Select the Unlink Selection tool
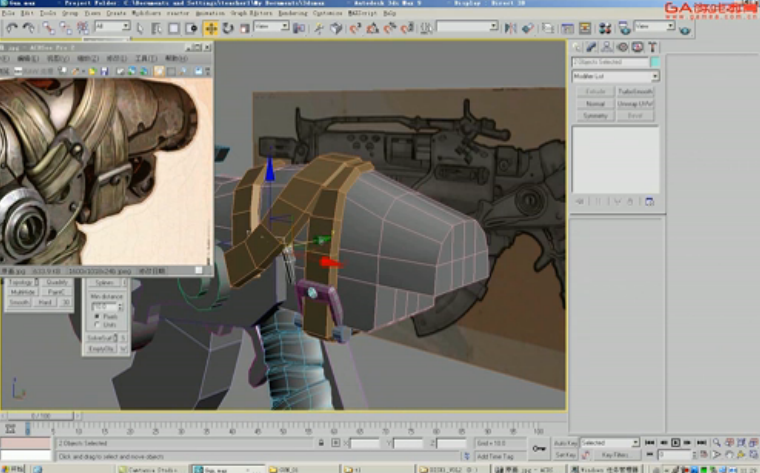The width and height of the screenshot is (760, 473). (x=65, y=29)
